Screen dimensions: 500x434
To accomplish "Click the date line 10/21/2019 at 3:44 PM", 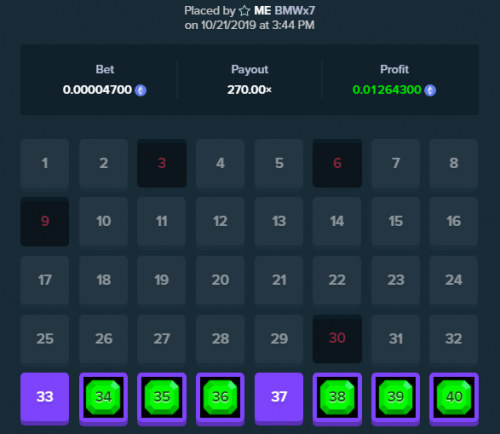I will pyautogui.click(x=250, y=25).
